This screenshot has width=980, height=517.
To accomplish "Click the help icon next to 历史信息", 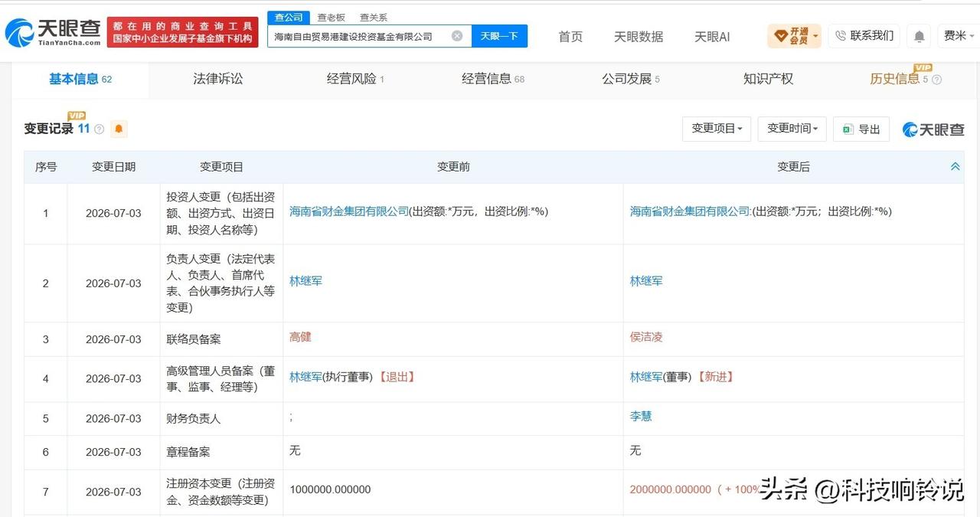I will (937, 80).
